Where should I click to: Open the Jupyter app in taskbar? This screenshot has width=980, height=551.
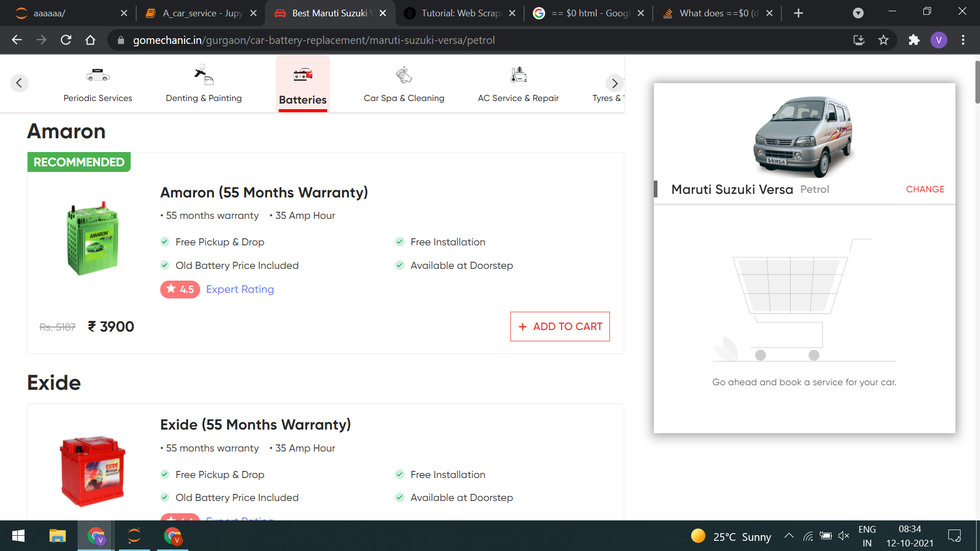click(134, 536)
